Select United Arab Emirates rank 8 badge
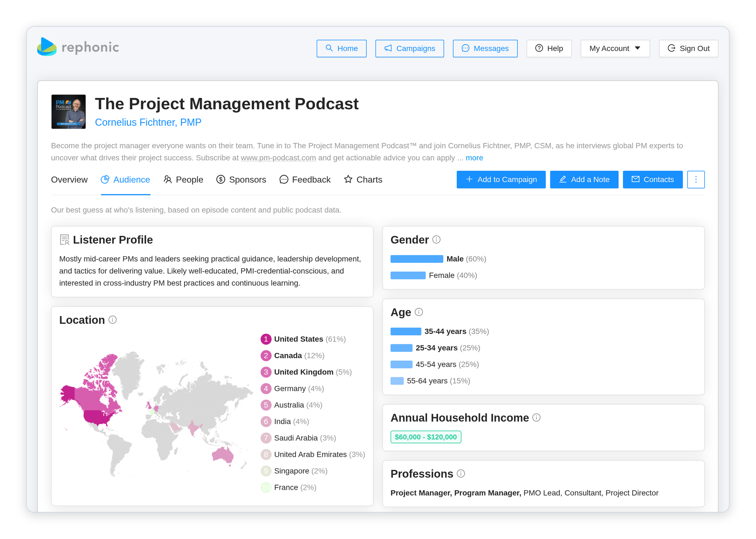Viewport: 756px width, 539px height. [x=266, y=454]
